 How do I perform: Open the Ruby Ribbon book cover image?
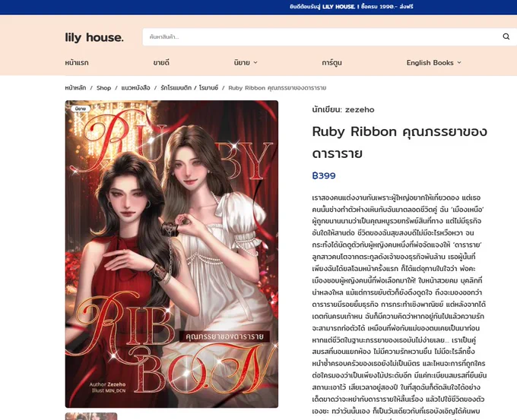click(172, 254)
